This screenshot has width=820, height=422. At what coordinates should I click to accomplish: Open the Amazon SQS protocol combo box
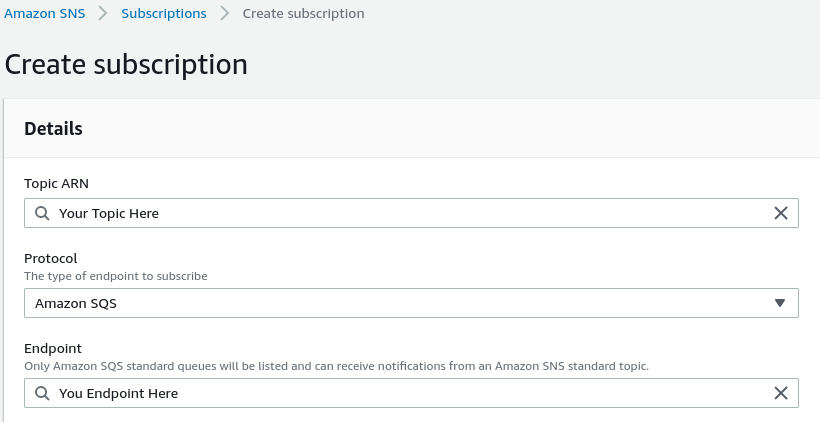(x=400, y=303)
